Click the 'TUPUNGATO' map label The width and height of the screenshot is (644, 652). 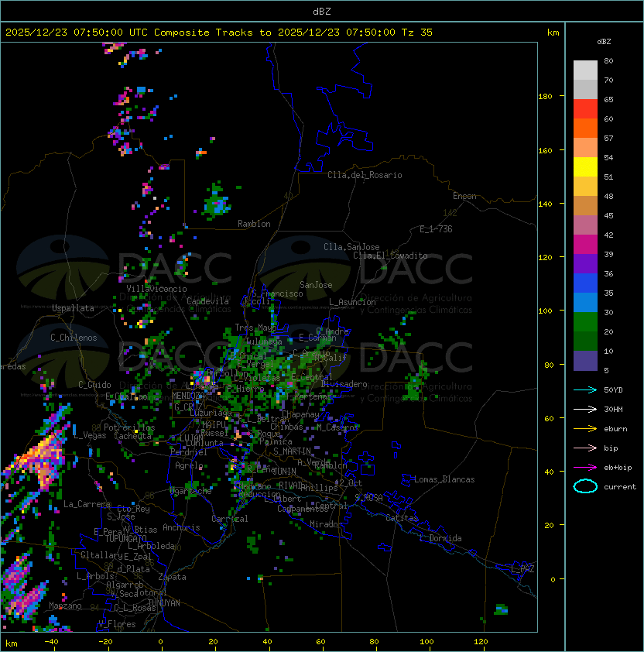125,539
